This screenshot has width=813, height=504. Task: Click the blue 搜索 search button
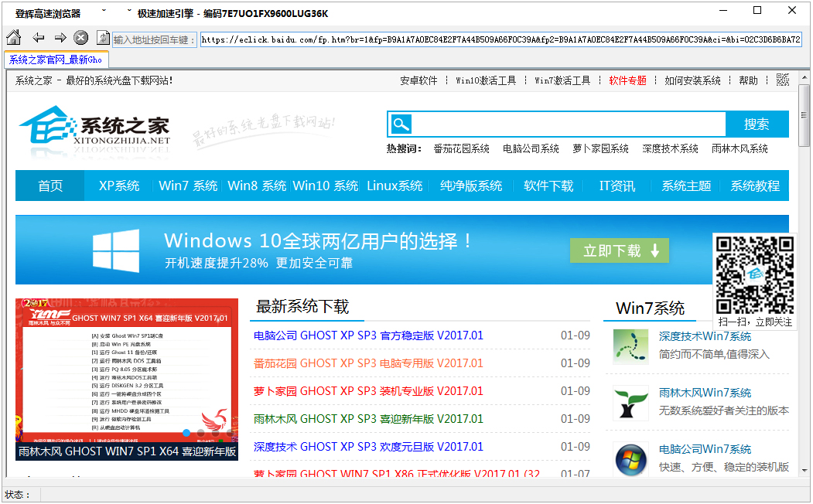click(757, 124)
